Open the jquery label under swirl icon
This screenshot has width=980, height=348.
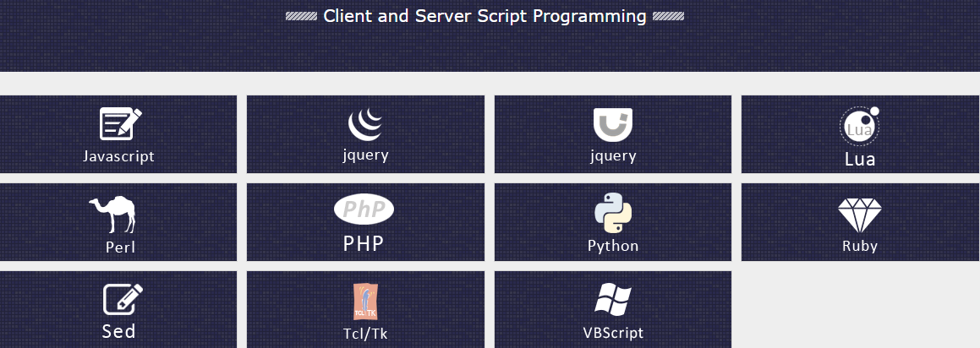coord(365,155)
